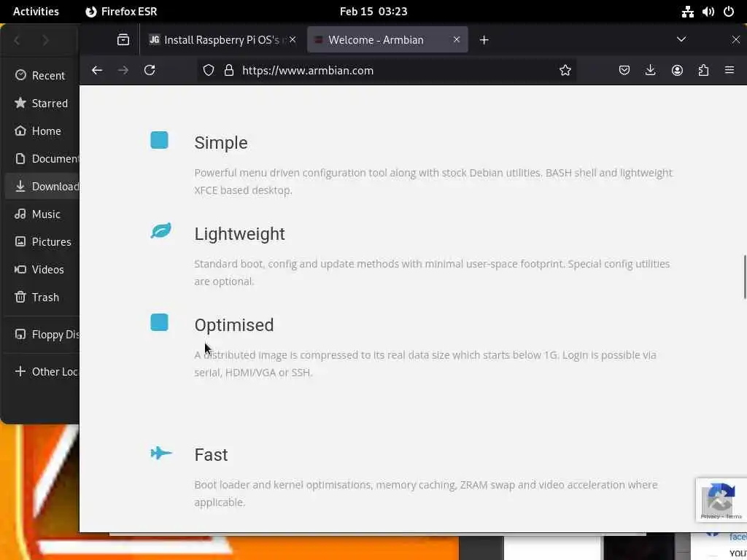Screen dimensions: 747x560
Task: Open Trash in Files sidebar
Action: [x=42, y=297]
